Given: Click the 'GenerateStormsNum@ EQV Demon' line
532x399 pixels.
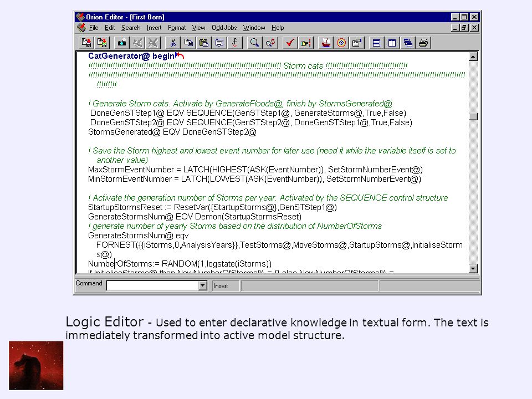Looking at the screenshot, I should [195, 217].
